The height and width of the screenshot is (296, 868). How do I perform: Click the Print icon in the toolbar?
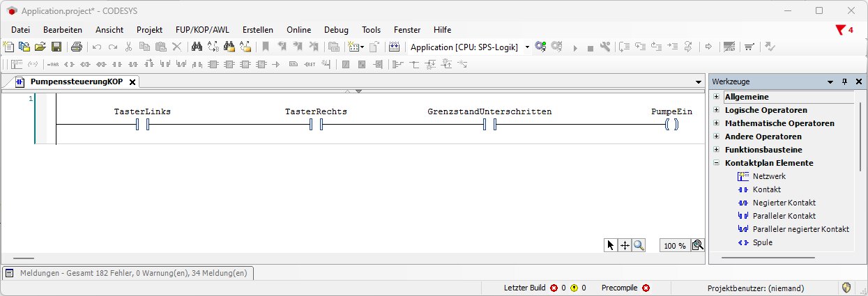[x=77, y=47]
